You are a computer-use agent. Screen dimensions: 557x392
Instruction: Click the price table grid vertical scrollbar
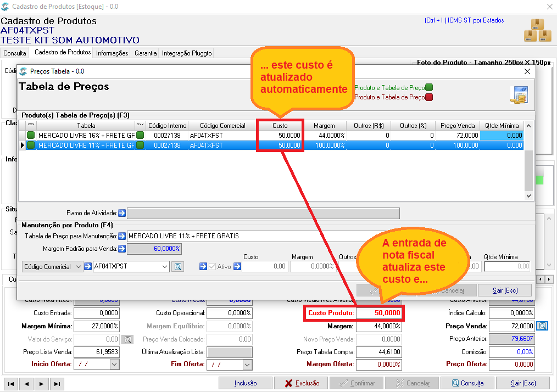click(x=528, y=161)
